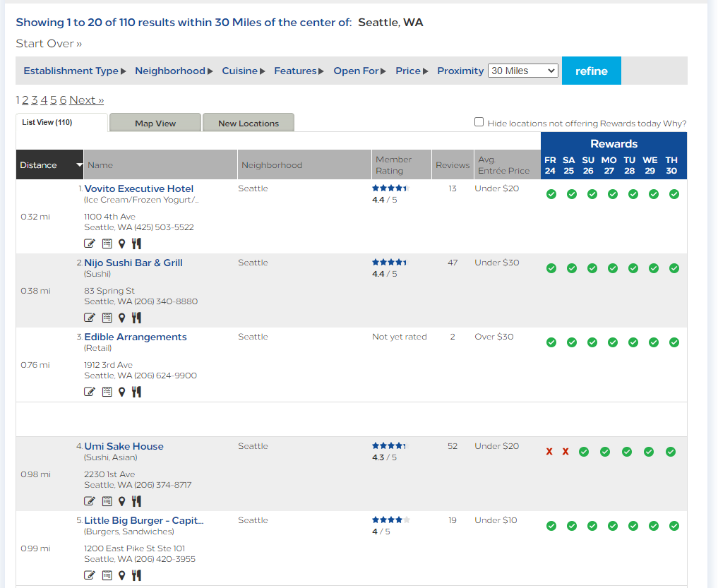718x588 pixels.
Task: Click the refine button
Action: tap(591, 71)
